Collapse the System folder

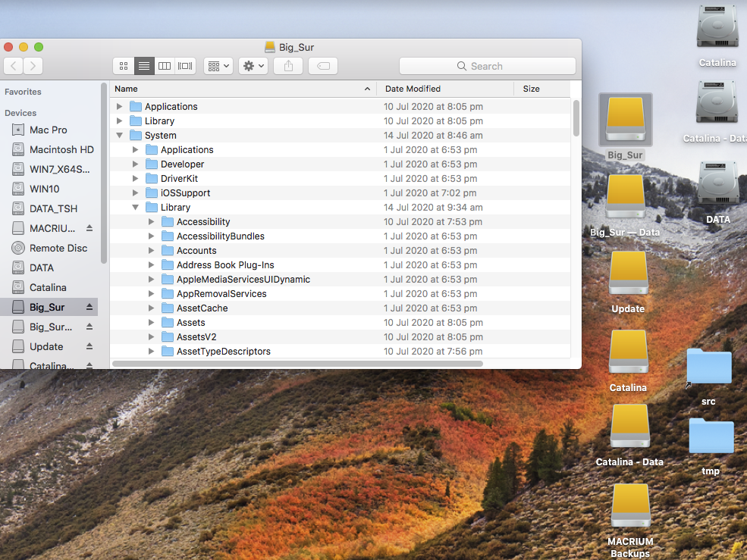[120, 135]
